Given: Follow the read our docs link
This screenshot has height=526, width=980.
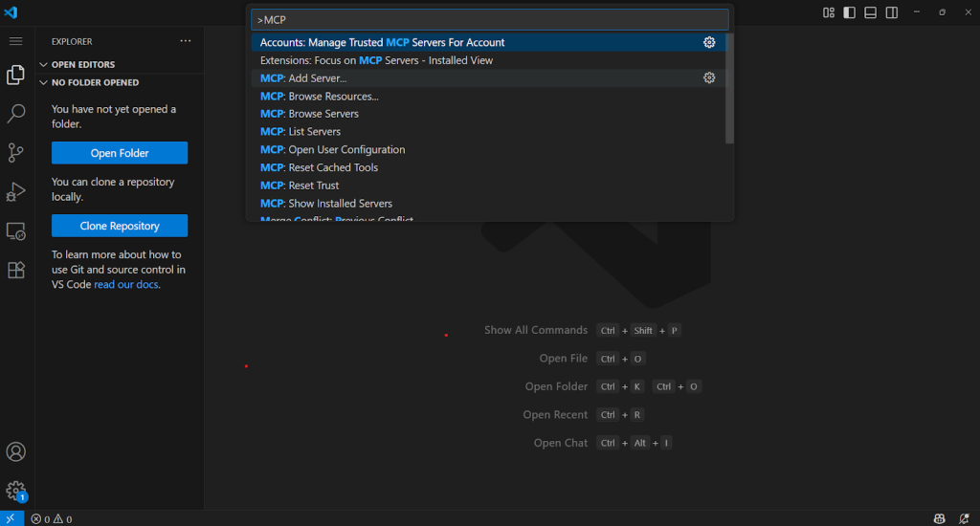Looking at the screenshot, I should (126, 285).
